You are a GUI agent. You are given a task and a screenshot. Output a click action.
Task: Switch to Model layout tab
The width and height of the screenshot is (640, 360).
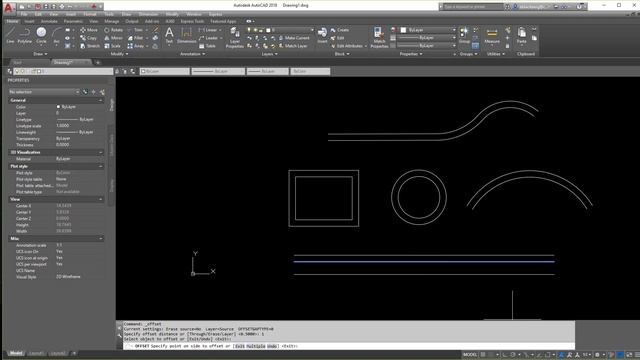[x=16, y=353]
